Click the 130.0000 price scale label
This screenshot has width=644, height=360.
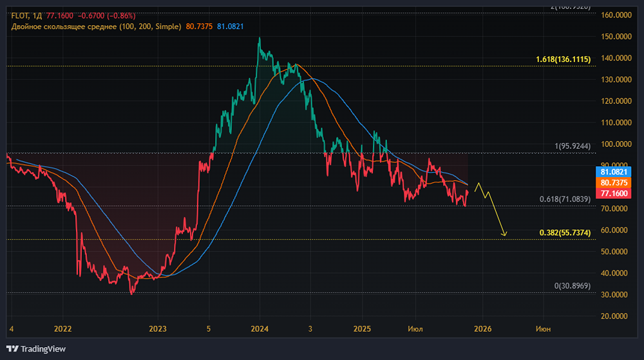click(616, 80)
